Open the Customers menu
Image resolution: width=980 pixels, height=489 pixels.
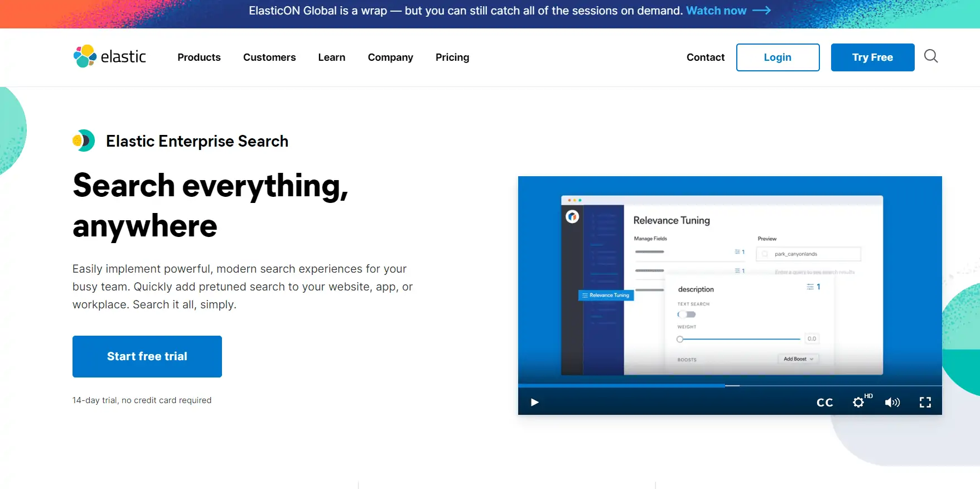click(269, 57)
